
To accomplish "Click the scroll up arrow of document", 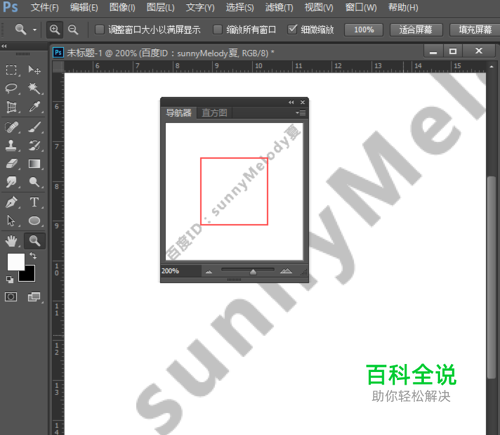I will coord(491,67).
